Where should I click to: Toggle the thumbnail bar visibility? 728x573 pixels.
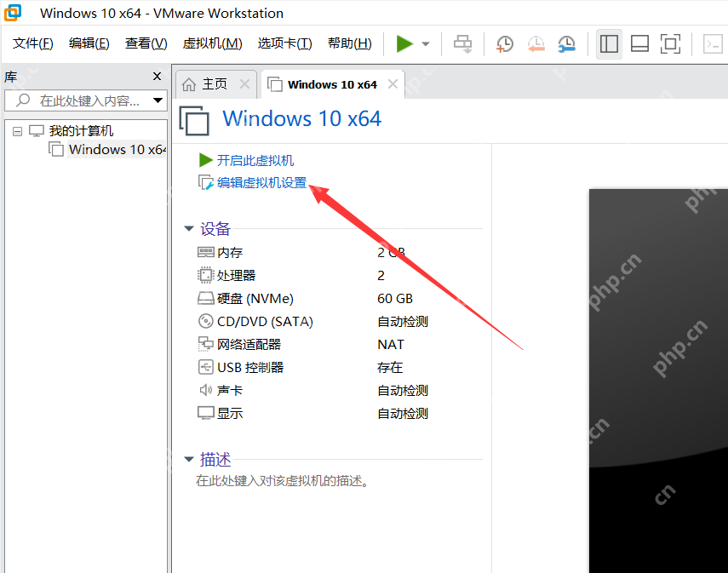pyautogui.click(x=639, y=43)
